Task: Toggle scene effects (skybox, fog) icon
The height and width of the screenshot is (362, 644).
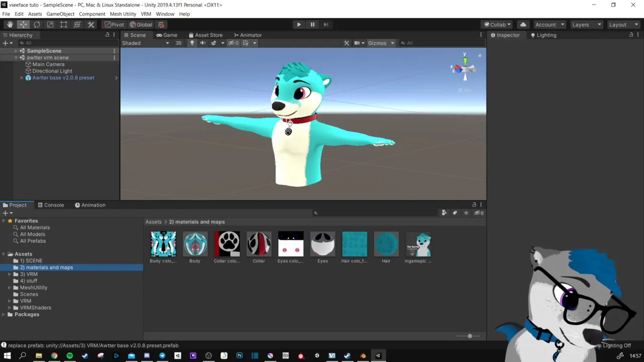Action: tap(213, 43)
